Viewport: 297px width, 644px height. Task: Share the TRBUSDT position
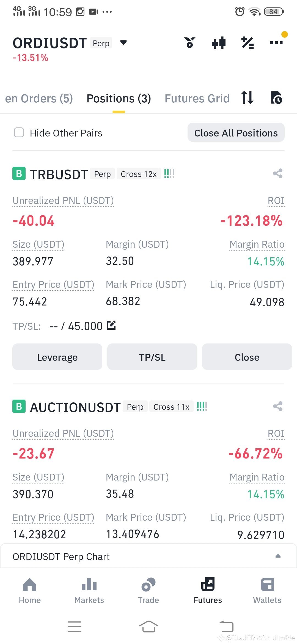coord(278,173)
